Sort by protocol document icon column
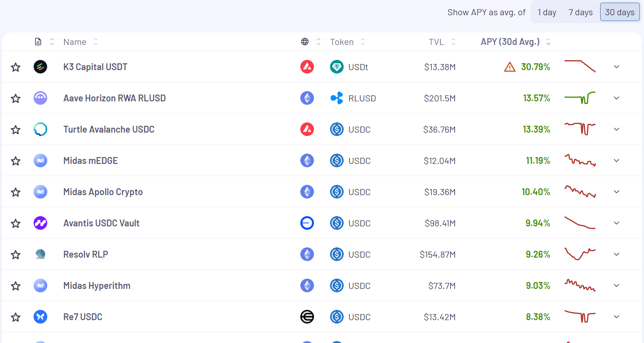The height and width of the screenshot is (343, 644). [x=44, y=42]
